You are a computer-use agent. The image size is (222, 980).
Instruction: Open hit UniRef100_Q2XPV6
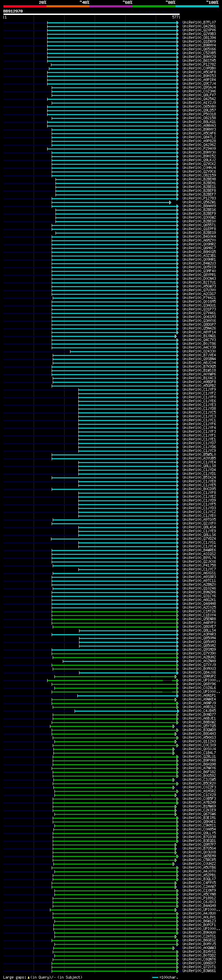click(x=199, y=30)
